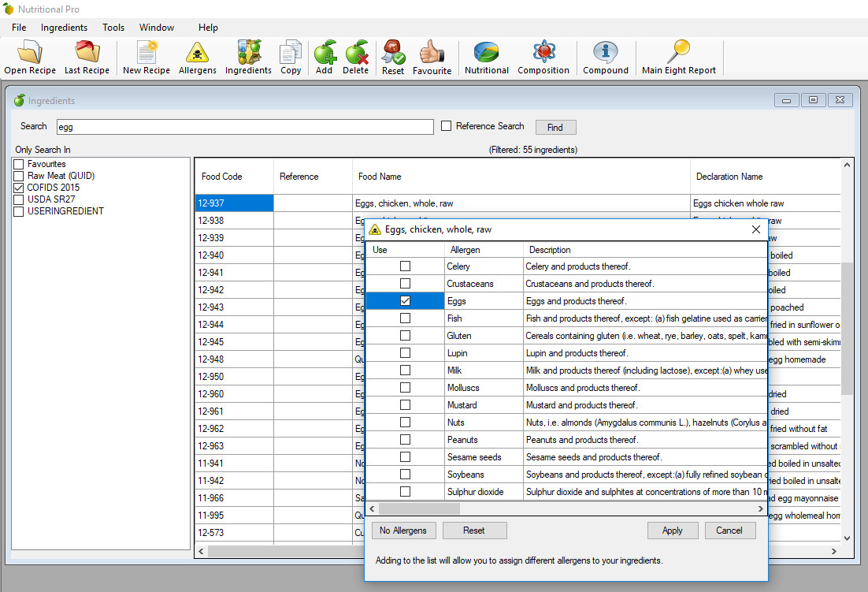Click the ingredients grid scroll up arrow
Screen dimensions: 868x592
pyautogui.click(x=847, y=165)
